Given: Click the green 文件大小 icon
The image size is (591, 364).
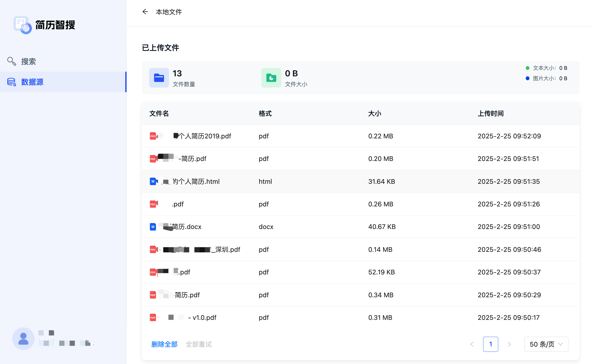Looking at the screenshot, I should (271, 78).
